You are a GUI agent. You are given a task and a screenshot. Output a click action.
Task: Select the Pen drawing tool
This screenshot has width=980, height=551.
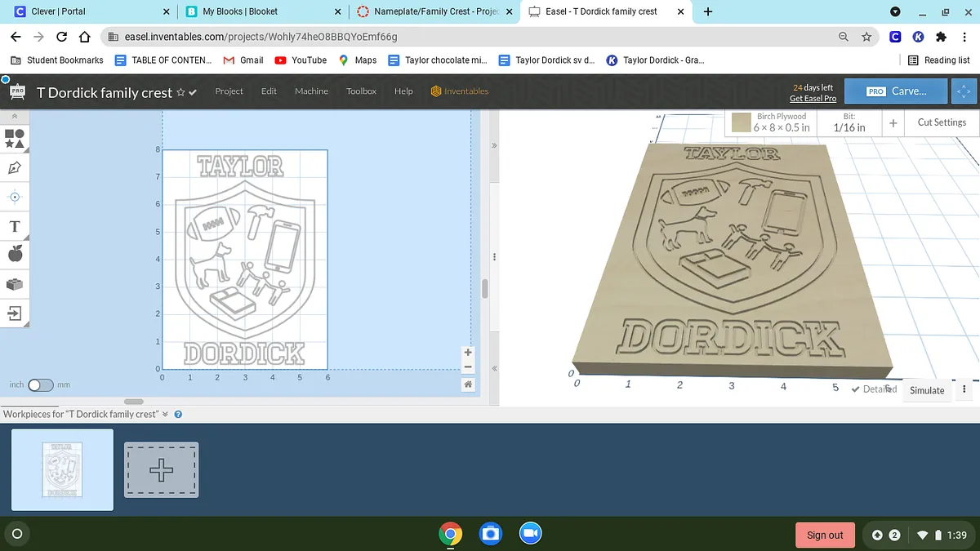coord(15,167)
